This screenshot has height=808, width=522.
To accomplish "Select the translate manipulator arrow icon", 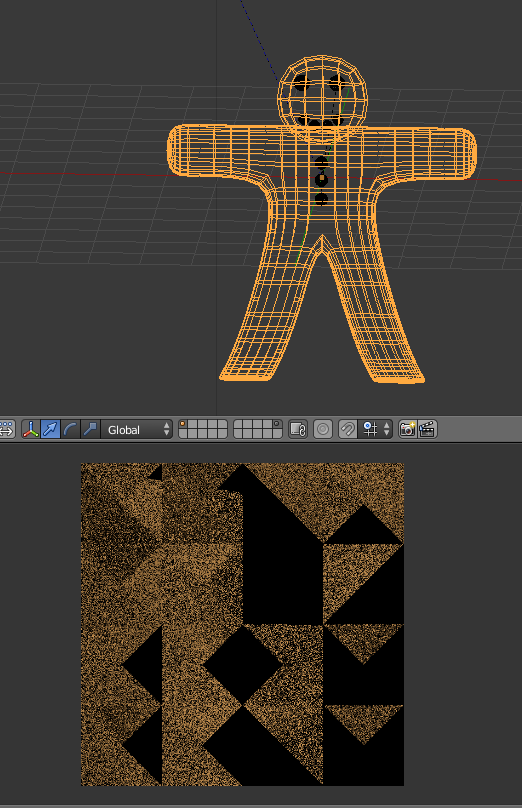I will (50, 429).
